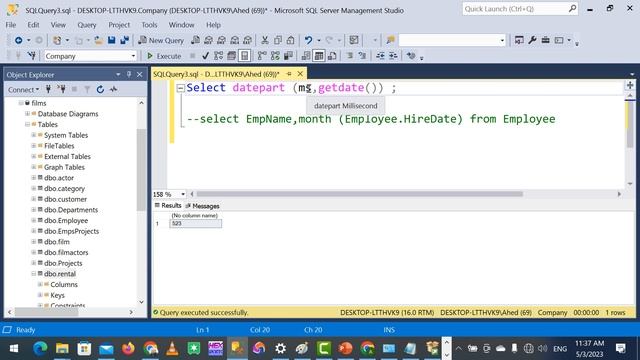The height and width of the screenshot is (360, 640).
Task: Click the Paste icon in the toolbar
Action: pyautogui.click(x=291, y=40)
